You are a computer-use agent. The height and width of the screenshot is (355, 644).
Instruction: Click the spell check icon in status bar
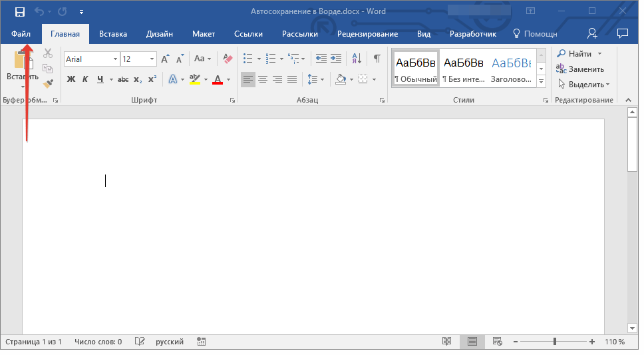140,342
